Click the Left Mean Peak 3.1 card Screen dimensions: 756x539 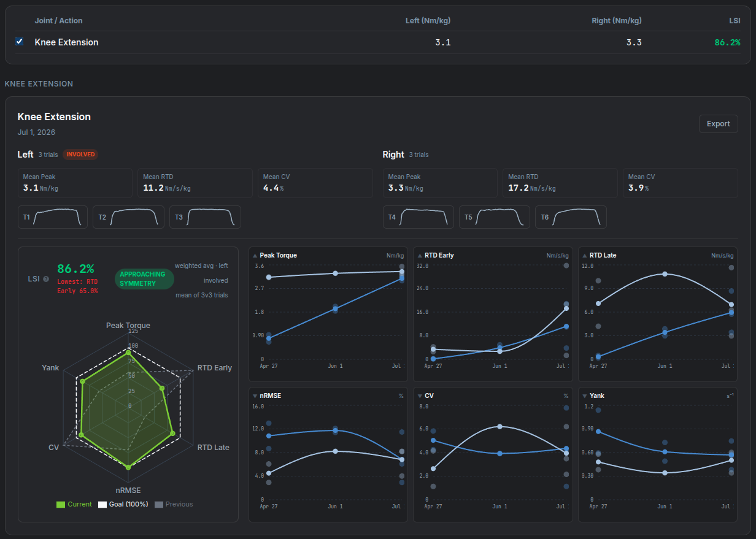pos(75,183)
